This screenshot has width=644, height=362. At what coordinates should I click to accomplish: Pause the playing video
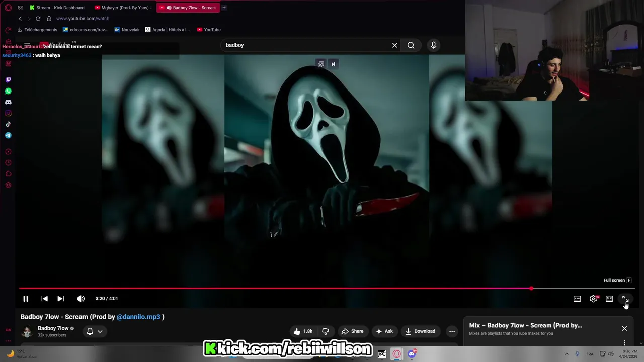pos(26,299)
